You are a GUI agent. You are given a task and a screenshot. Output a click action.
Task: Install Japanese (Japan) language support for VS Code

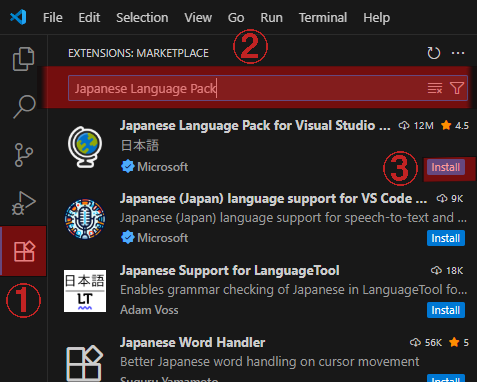point(446,238)
